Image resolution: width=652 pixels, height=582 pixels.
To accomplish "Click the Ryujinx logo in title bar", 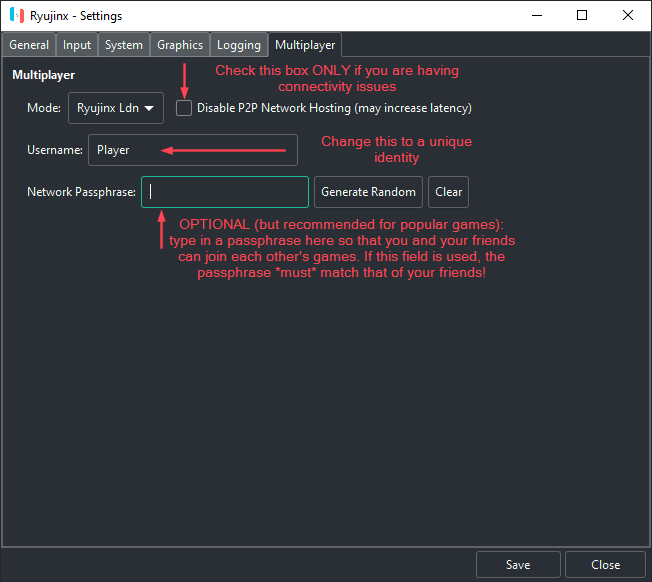I will pos(17,15).
